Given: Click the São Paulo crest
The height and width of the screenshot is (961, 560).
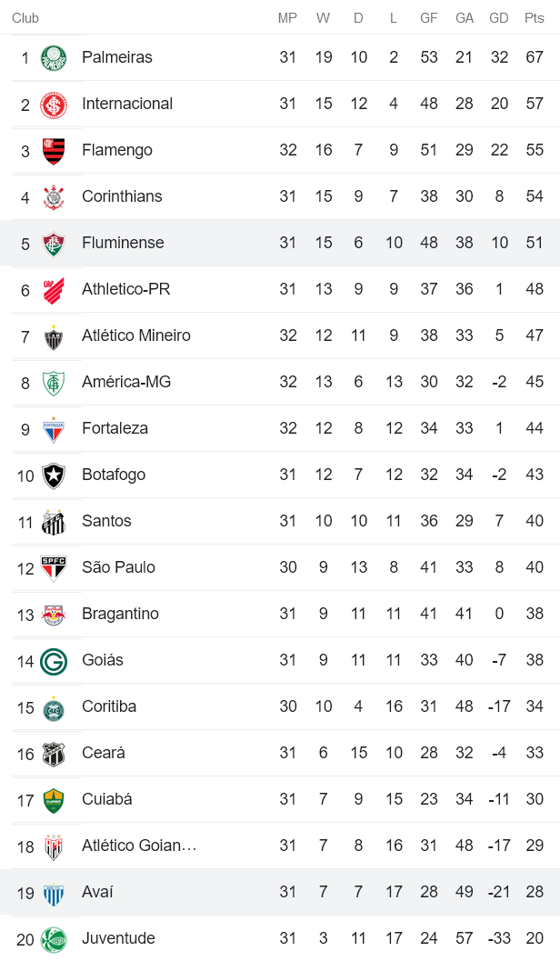Looking at the screenshot, I should coord(54,567).
